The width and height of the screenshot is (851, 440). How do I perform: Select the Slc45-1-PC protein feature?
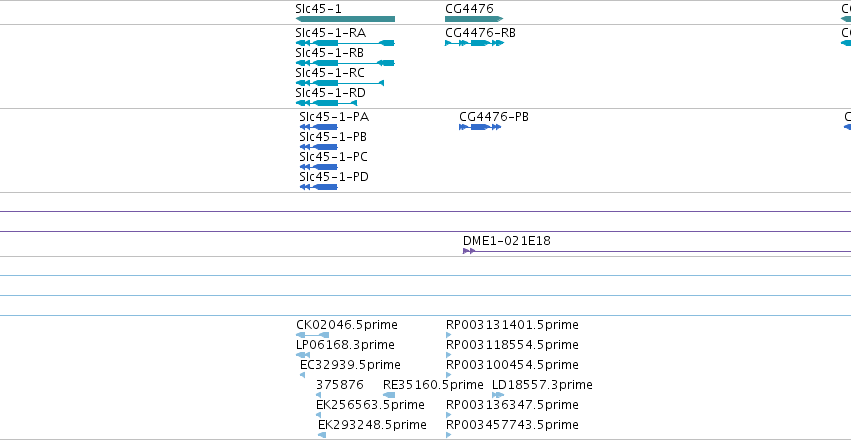[x=319, y=167]
